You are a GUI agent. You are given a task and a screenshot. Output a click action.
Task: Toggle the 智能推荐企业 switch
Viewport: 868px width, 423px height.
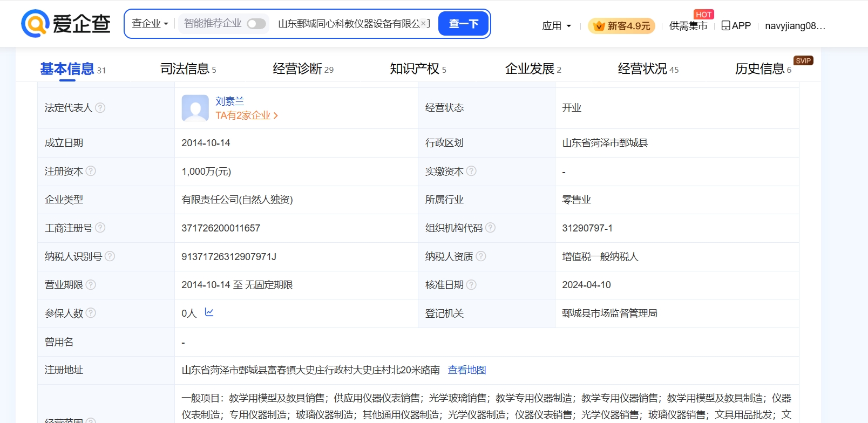[x=256, y=24]
